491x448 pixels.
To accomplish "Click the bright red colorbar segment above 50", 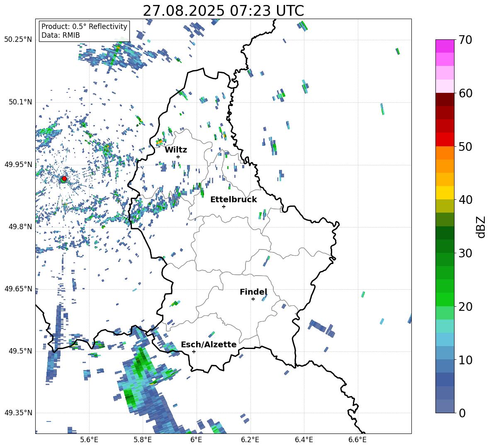I will 445,140.
